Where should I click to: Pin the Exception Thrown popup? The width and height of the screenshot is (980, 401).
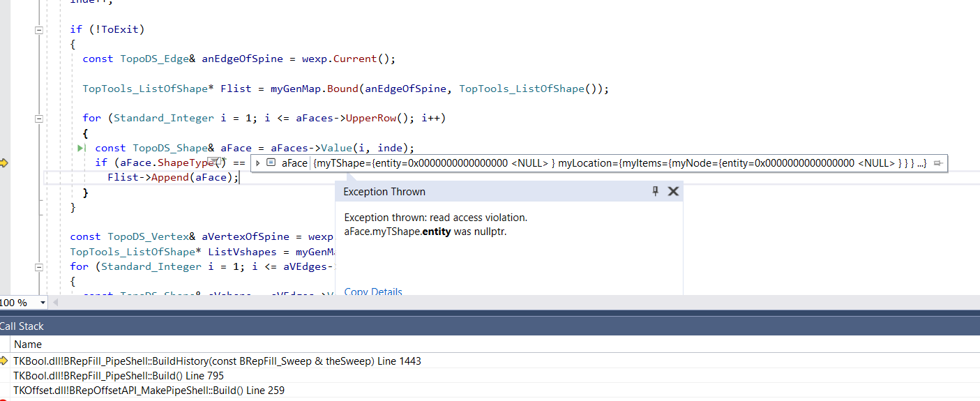pos(655,191)
